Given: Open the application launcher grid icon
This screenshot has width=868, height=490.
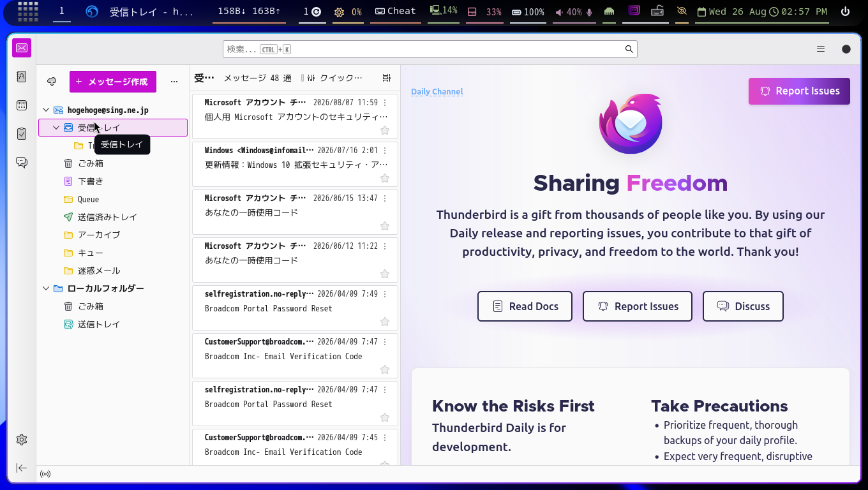Looking at the screenshot, I should (x=28, y=11).
